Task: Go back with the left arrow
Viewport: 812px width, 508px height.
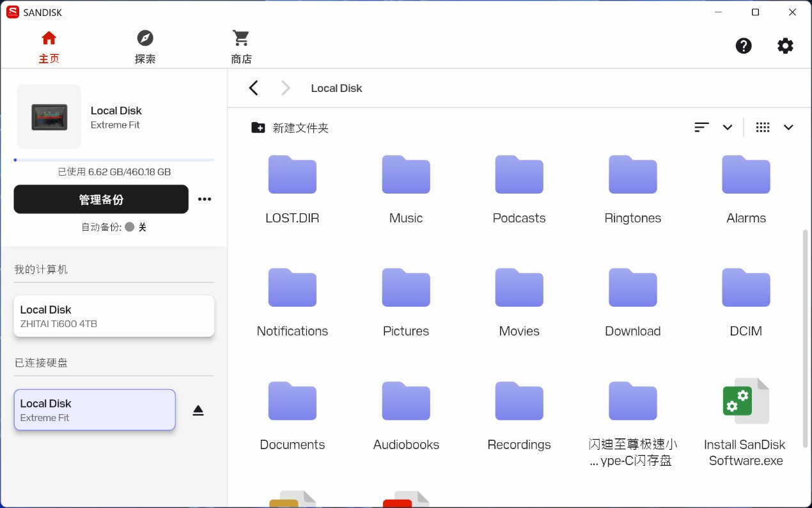Action: 254,88
